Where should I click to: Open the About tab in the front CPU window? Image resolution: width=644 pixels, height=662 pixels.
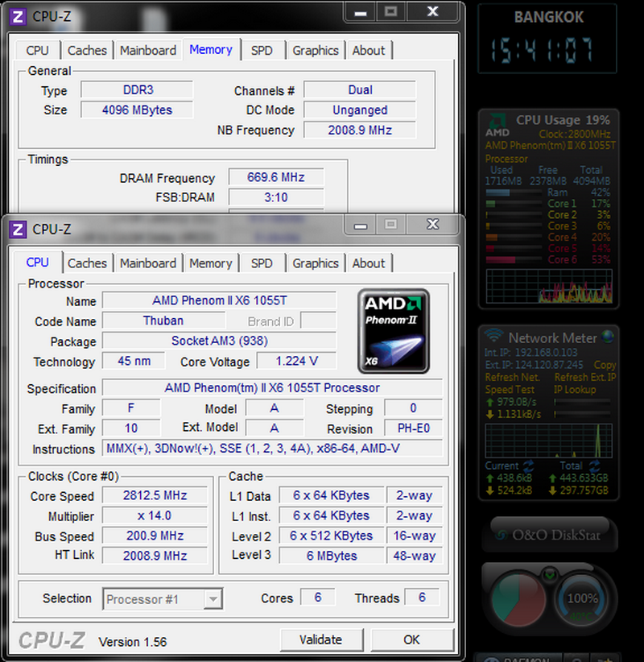tap(369, 263)
